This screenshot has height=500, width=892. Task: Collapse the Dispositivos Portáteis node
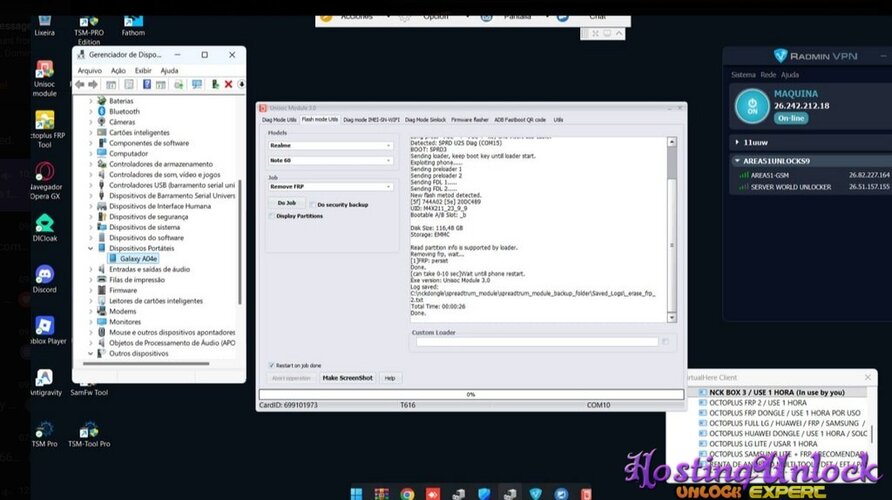pyautogui.click(x=91, y=248)
